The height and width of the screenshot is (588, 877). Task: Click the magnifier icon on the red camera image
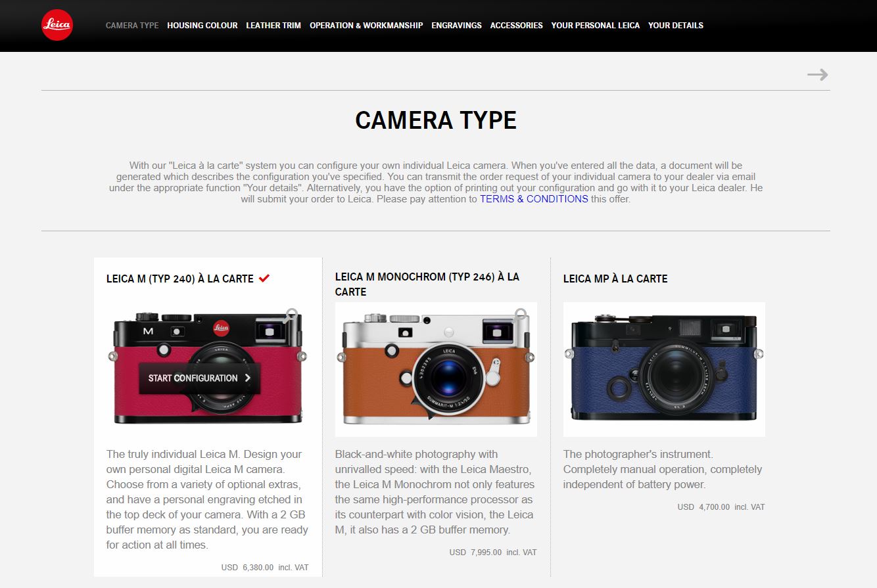click(x=293, y=315)
